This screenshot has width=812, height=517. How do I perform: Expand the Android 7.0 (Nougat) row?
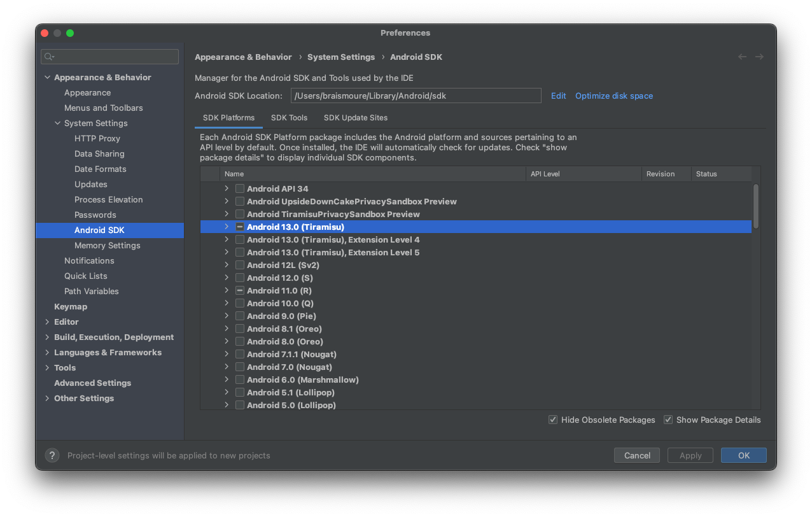[x=227, y=367]
